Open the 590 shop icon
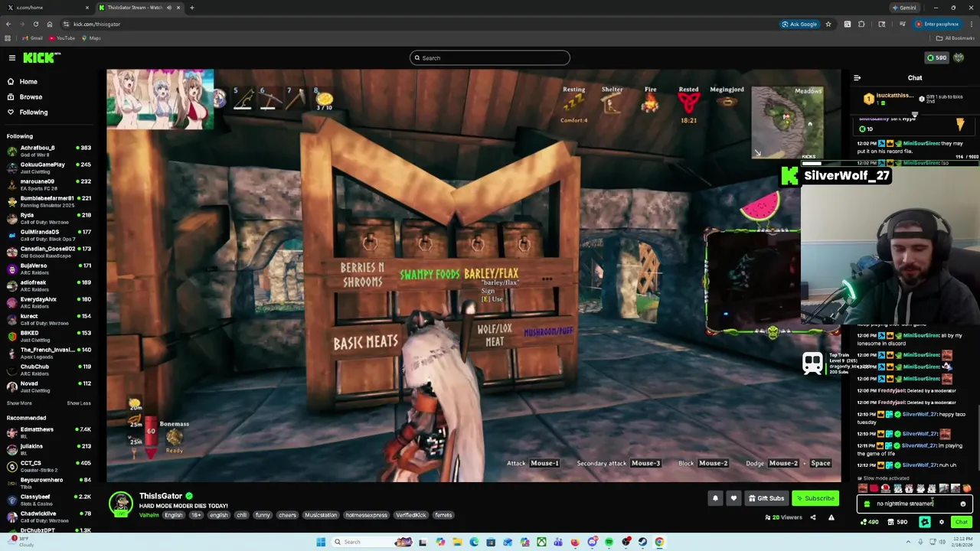Screen dimensions: 980x551 tap(897, 522)
